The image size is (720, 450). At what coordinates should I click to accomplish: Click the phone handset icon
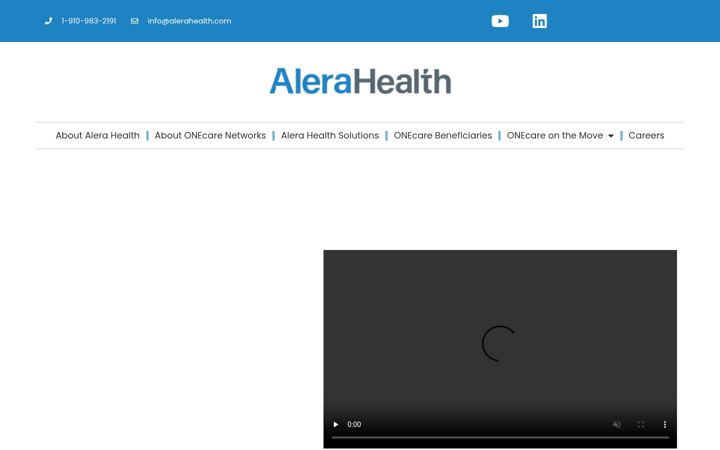pos(48,21)
